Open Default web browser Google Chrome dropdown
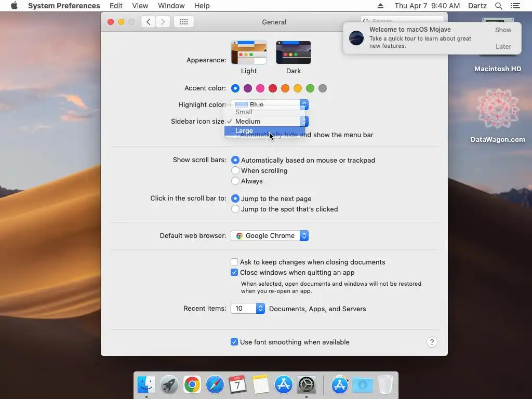 click(270, 235)
